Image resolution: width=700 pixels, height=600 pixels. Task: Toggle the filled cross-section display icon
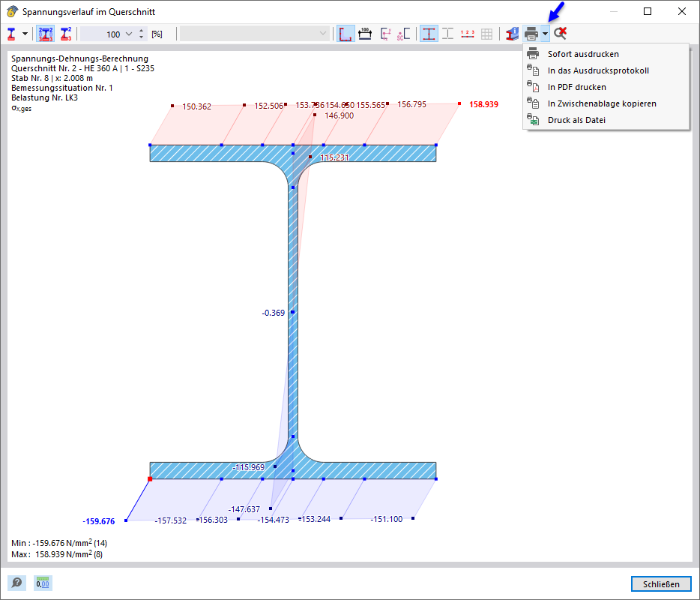tap(429, 34)
